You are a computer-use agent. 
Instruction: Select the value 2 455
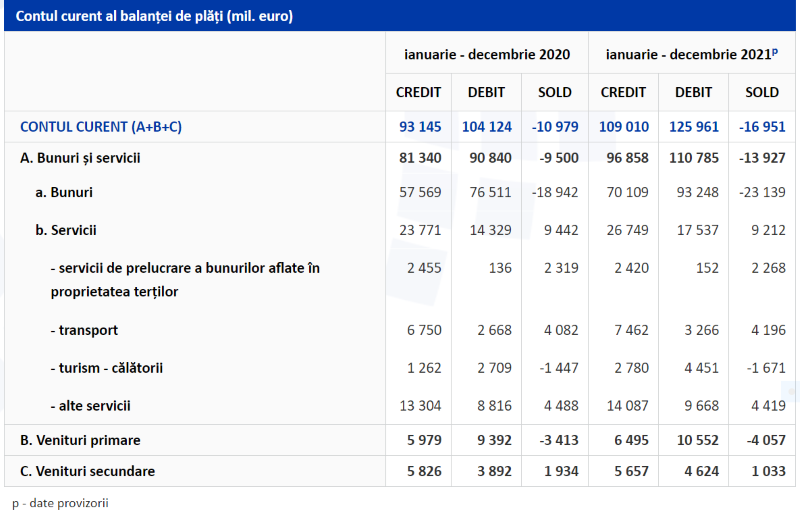tap(424, 268)
